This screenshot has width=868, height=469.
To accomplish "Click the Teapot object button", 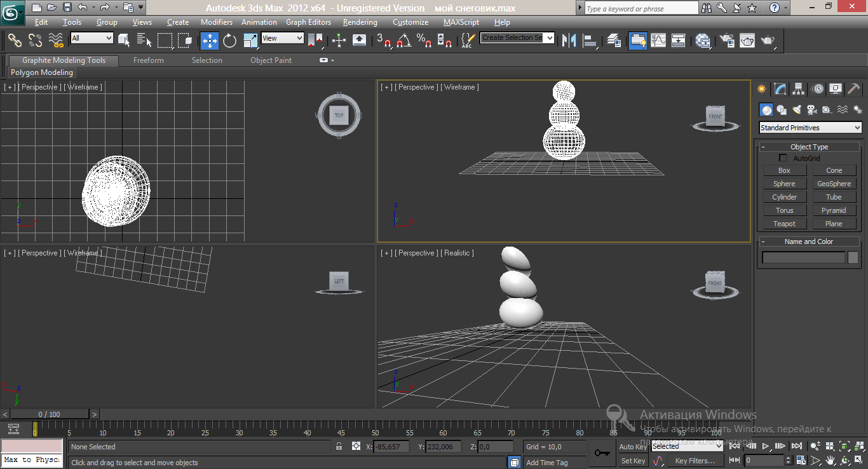I will pyautogui.click(x=784, y=224).
